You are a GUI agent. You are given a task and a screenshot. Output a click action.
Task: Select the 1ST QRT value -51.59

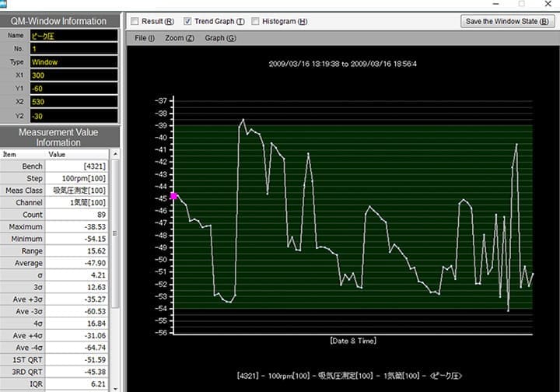click(x=77, y=360)
